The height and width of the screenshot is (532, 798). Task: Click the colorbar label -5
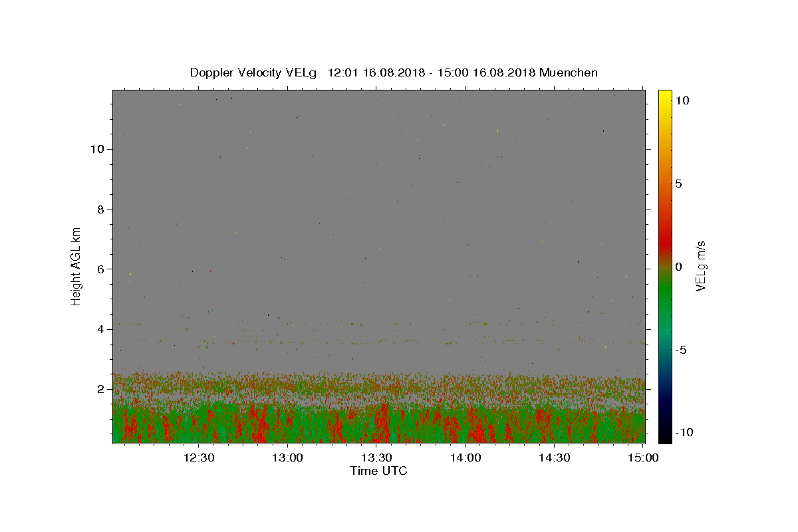click(x=681, y=350)
